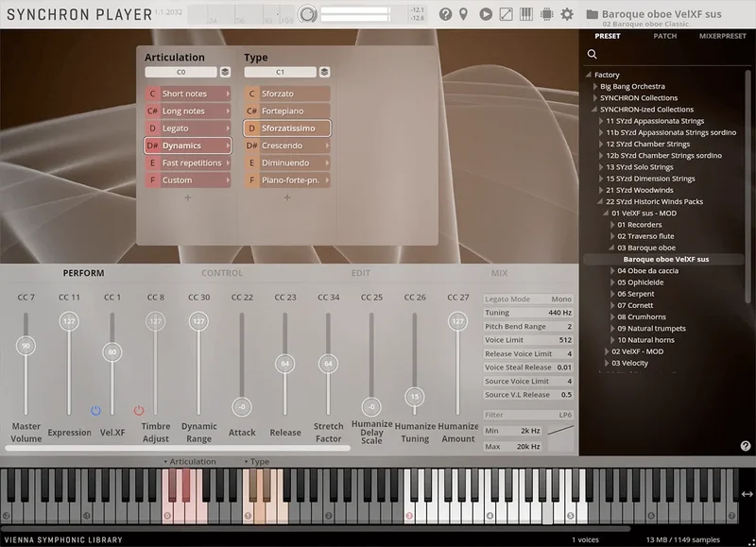Open the help question mark icon in top toolbar

click(x=445, y=14)
